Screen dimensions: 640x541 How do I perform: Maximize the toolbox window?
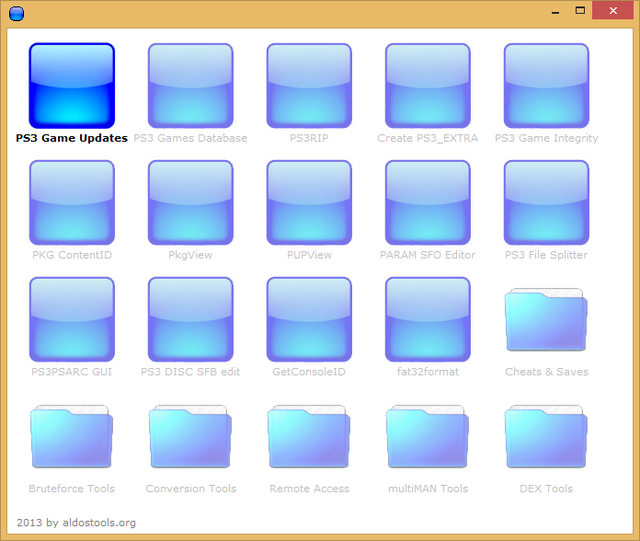(x=580, y=11)
